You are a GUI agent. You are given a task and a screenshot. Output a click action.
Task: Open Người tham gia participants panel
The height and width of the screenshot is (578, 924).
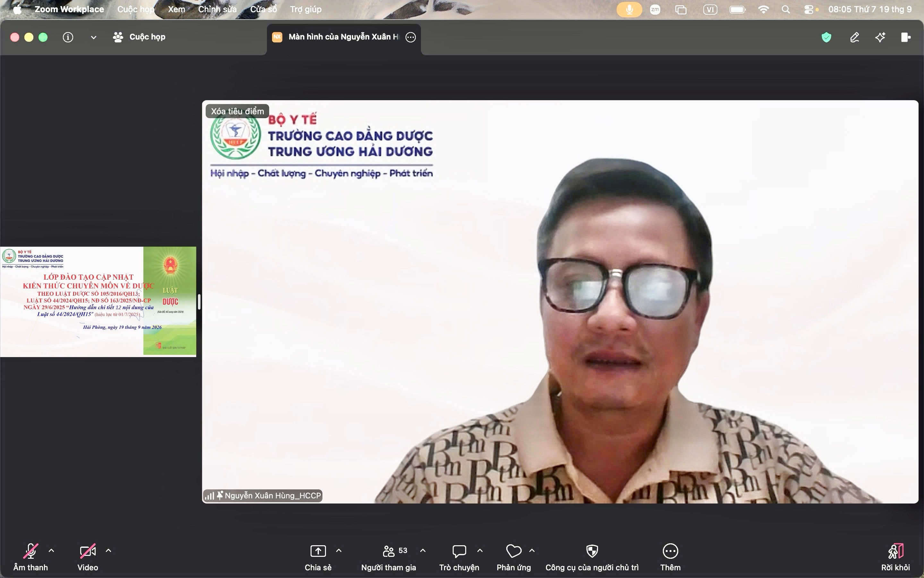click(x=389, y=557)
